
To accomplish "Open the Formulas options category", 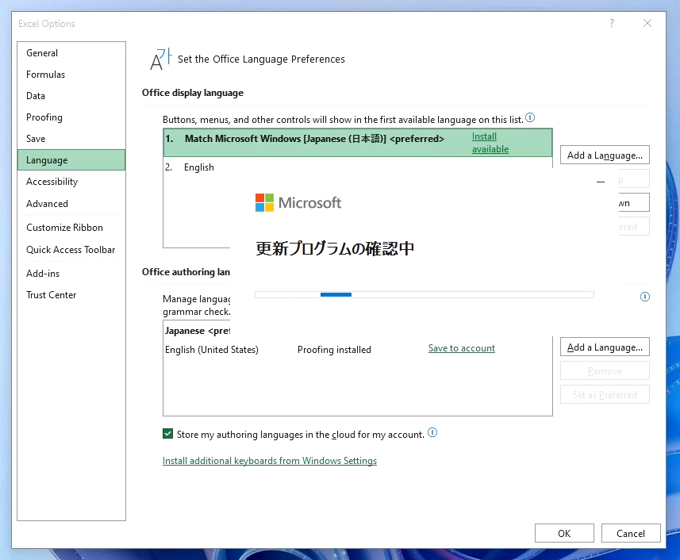I will pos(45,75).
